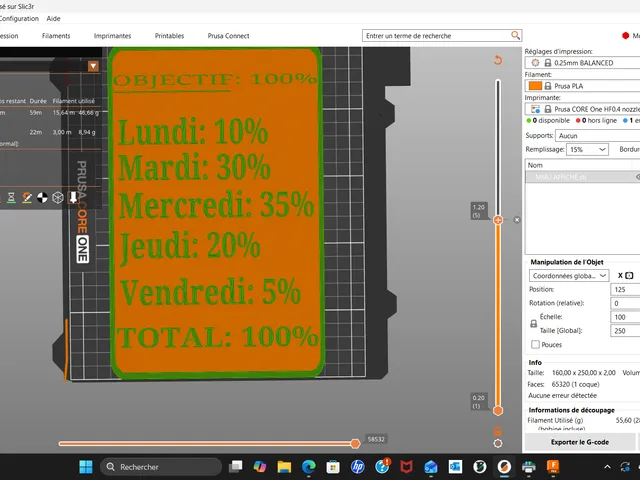Open the Prusa CORE One printer dropdown
The image size is (640, 480).
(582, 109)
